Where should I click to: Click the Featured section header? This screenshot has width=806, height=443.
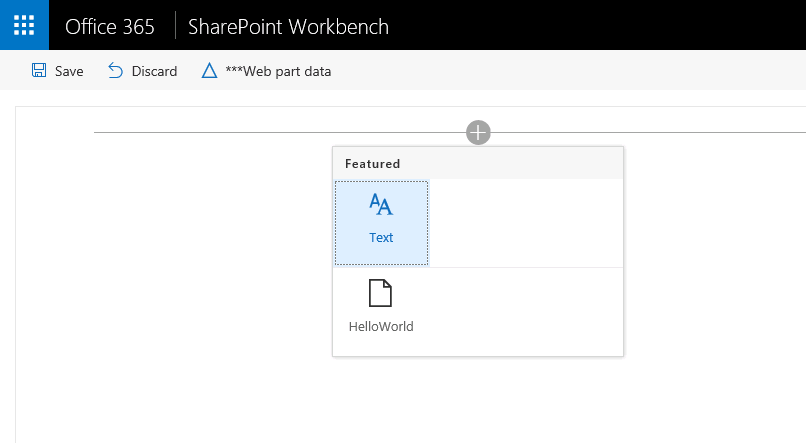(373, 163)
